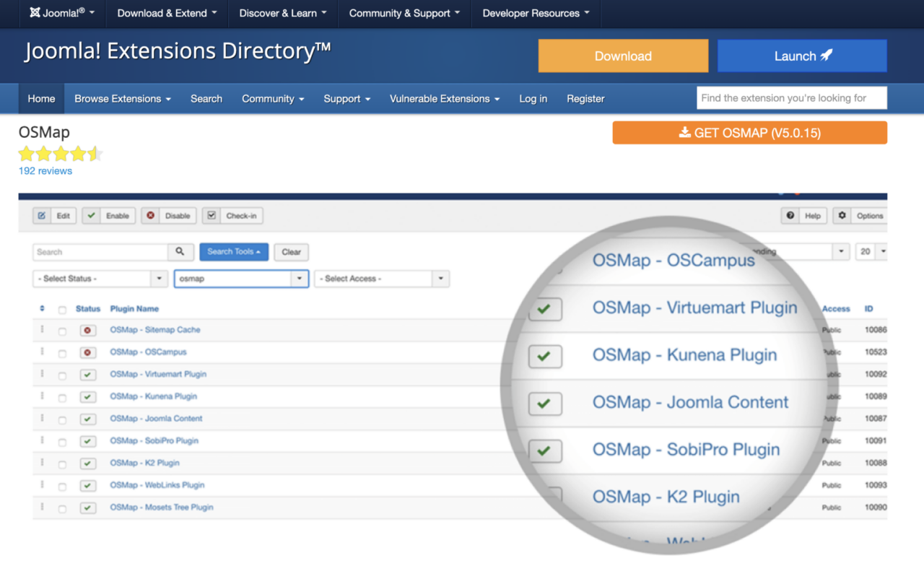The height and width of the screenshot is (566, 924).
Task: Go to the Home tab
Action: point(41,99)
